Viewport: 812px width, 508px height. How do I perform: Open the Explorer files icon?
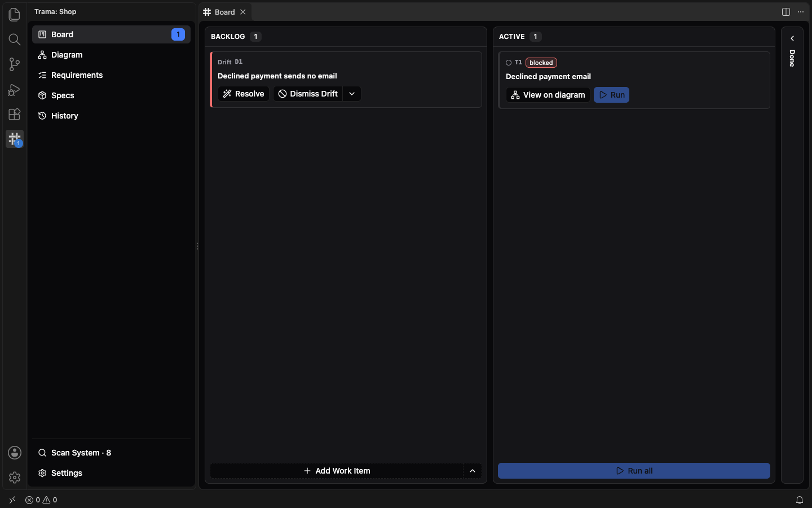pyautogui.click(x=15, y=14)
